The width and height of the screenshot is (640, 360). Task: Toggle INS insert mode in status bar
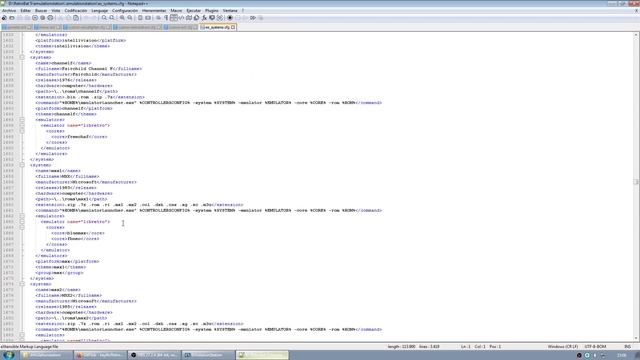click(x=628, y=347)
